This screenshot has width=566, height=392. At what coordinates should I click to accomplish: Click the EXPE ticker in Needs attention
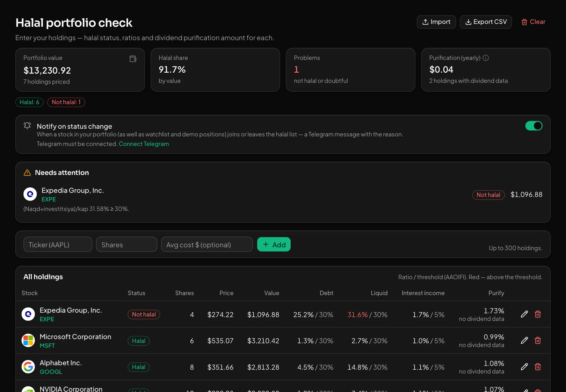click(49, 199)
